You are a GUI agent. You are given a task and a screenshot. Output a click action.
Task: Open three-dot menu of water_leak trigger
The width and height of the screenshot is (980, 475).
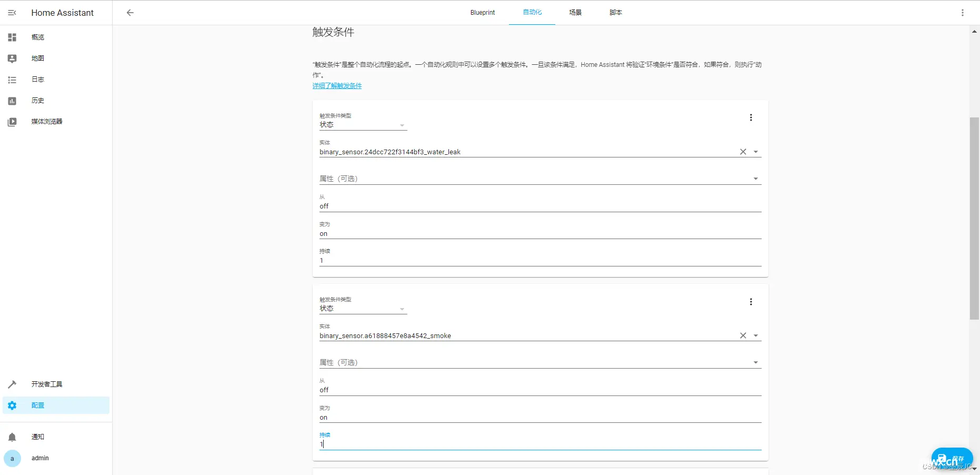751,117
